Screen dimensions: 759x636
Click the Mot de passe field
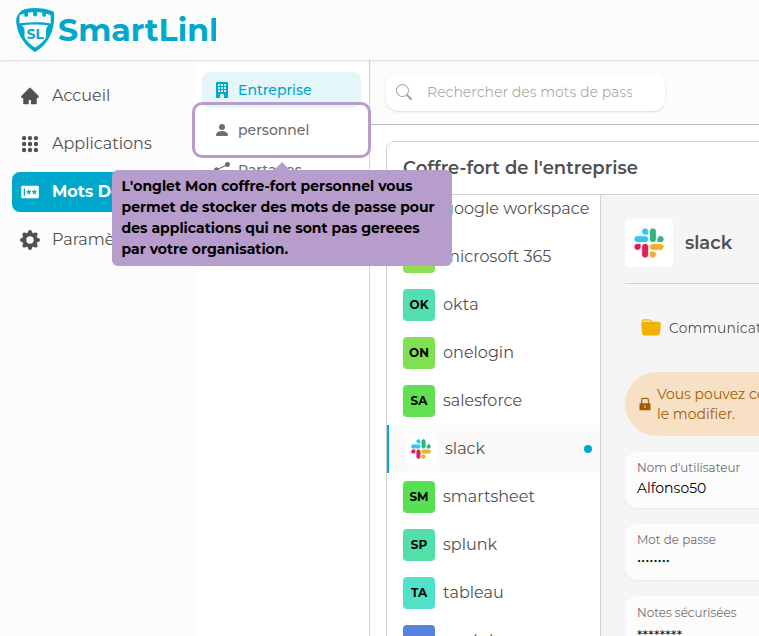coord(694,550)
